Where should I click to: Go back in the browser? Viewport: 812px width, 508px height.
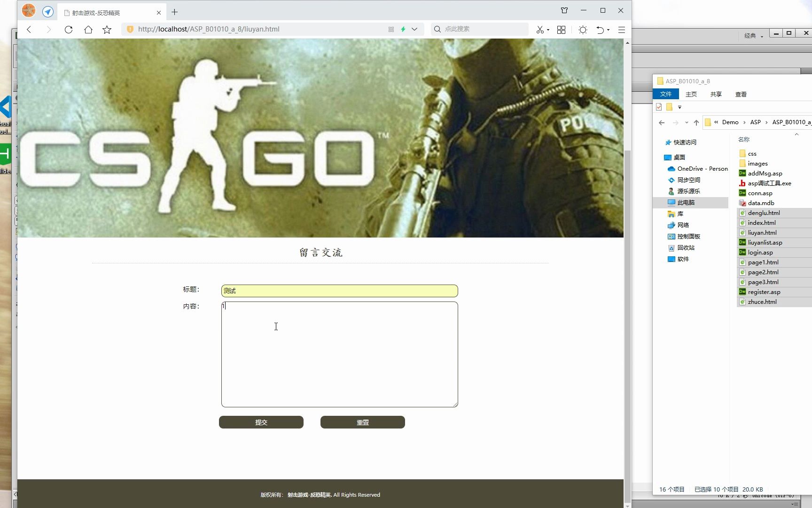29,29
